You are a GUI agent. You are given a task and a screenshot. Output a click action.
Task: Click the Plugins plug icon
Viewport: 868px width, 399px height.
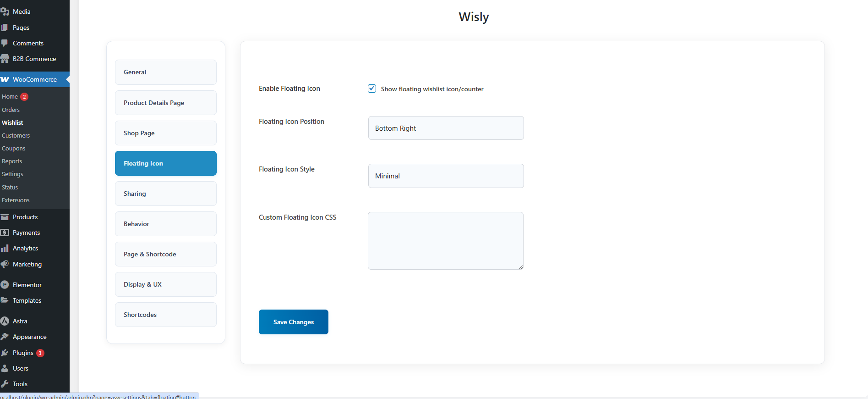click(x=5, y=353)
